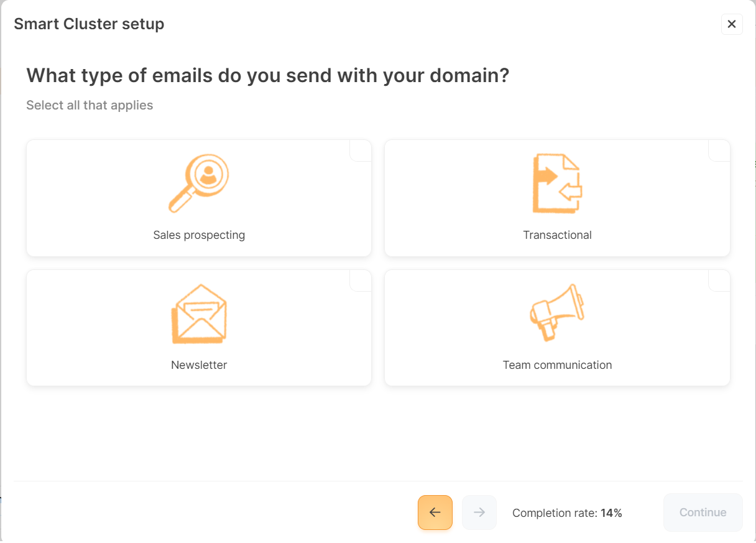Select the "Team communication" label text
The image size is (756, 543).
pos(557,365)
